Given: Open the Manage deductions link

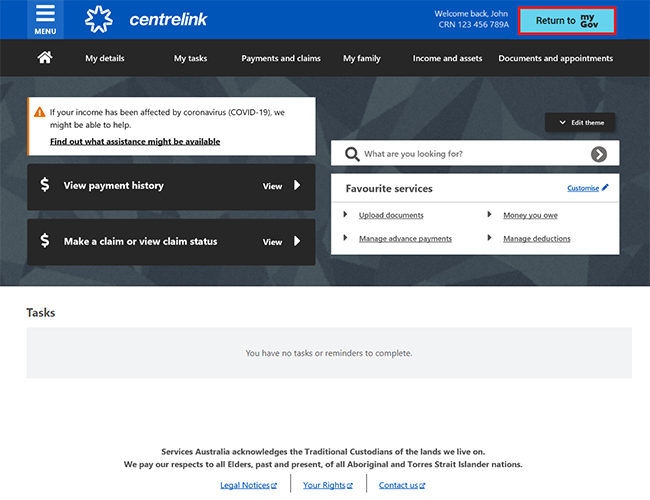Looking at the screenshot, I should click(536, 239).
